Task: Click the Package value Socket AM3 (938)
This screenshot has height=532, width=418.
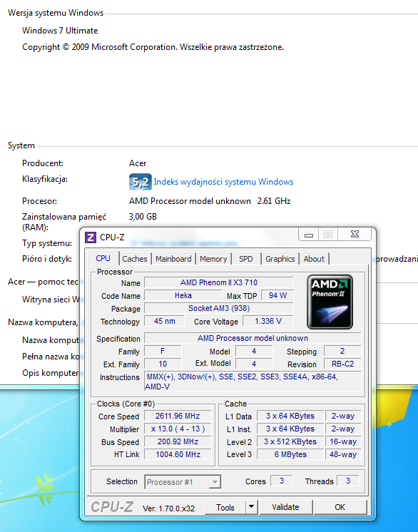Action: (x=219, y=308)
